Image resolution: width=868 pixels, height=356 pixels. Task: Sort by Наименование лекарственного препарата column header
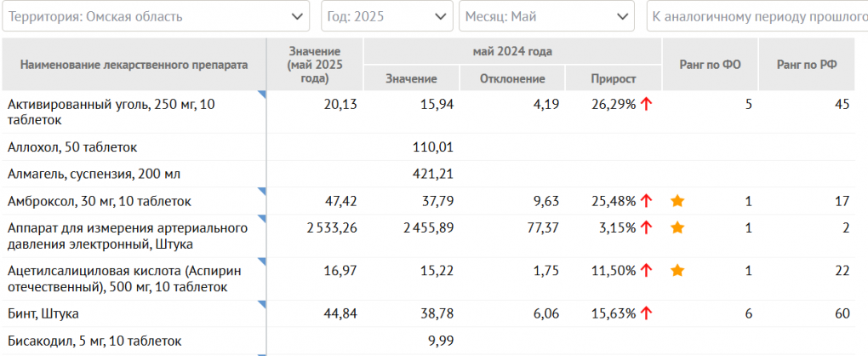(x=134, y=64)
